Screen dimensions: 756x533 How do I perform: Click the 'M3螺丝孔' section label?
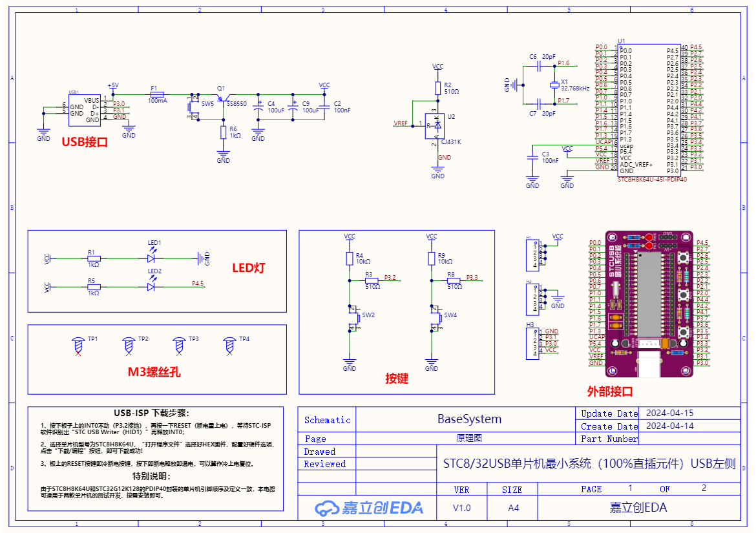click(154, 372)
